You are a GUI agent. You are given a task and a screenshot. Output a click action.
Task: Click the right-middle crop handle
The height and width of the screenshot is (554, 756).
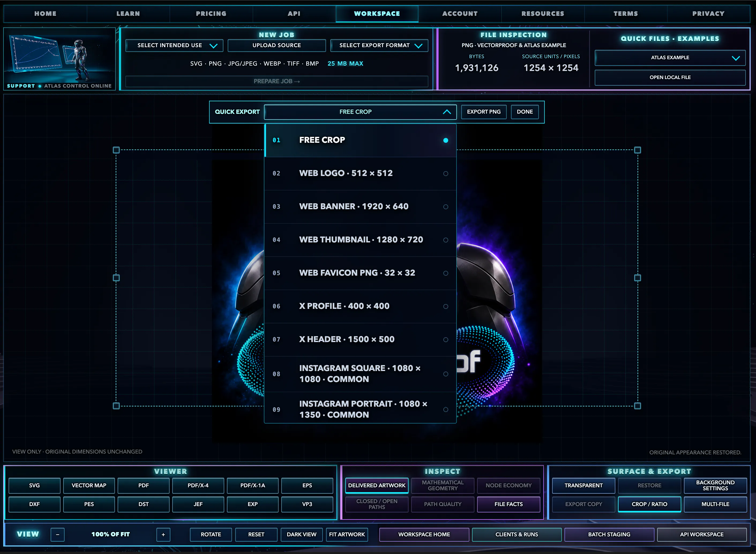(x=637, y=278)
